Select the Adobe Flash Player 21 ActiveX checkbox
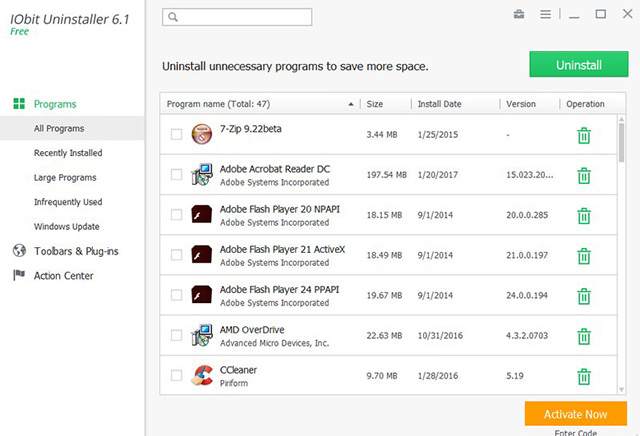This screenshot has width=640, height=436. tap(176, 255)
